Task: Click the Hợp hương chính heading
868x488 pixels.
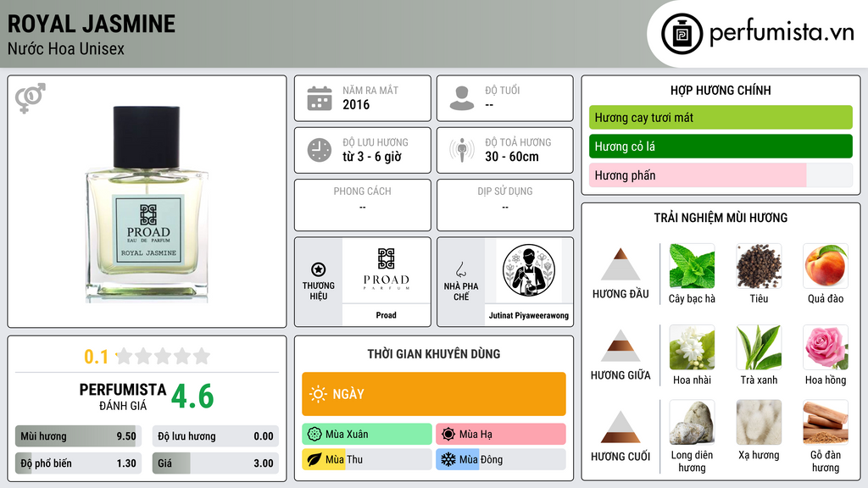Action: [x=721, y=90]
